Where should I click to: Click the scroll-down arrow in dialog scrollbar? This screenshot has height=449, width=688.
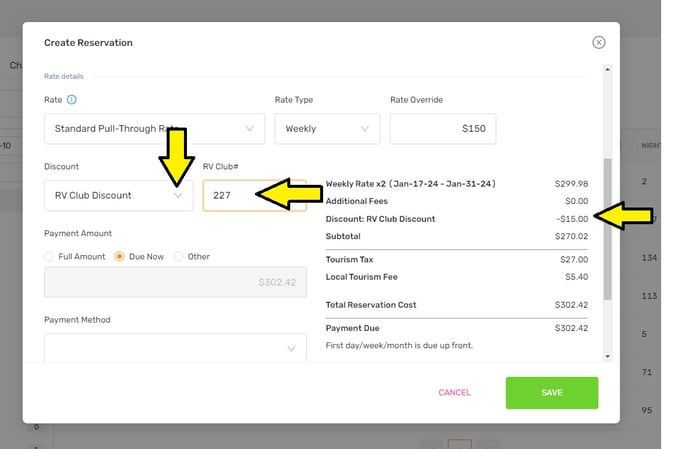(x=604, y=356)
